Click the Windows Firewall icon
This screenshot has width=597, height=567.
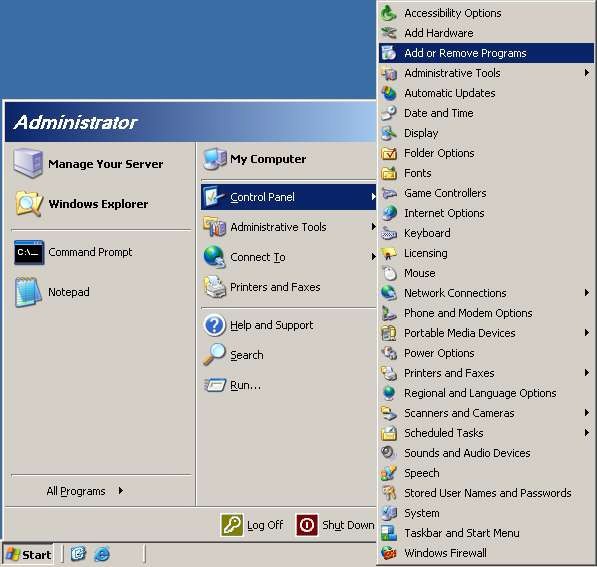click(x=389, y=553)
